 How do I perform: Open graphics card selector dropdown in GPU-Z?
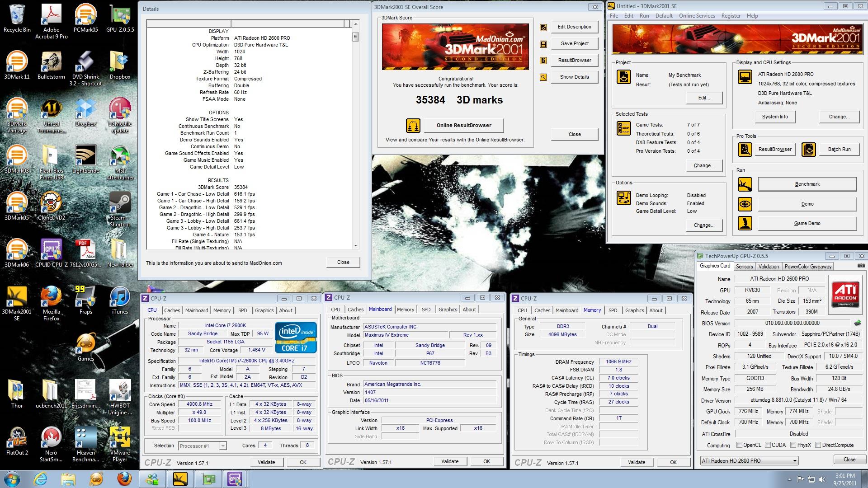pyautogui.click(x=749, y=461)
